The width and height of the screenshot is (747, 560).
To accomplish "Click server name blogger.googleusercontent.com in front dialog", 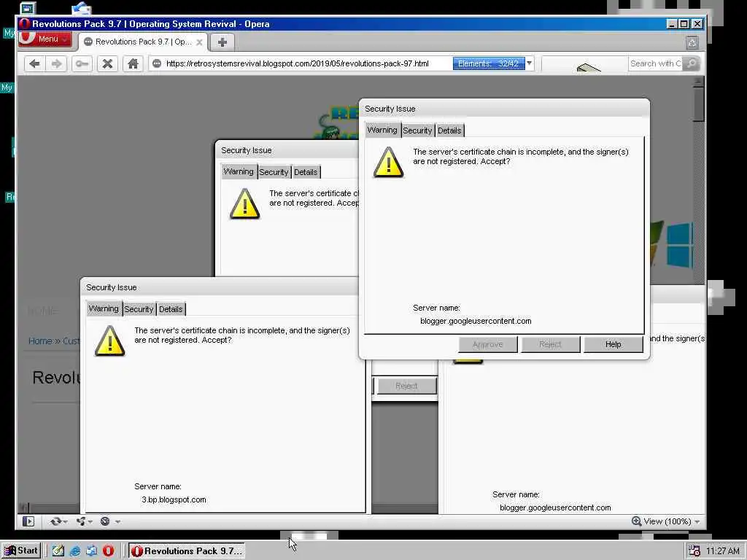I will pyautogui.click(x=476, y=321).
